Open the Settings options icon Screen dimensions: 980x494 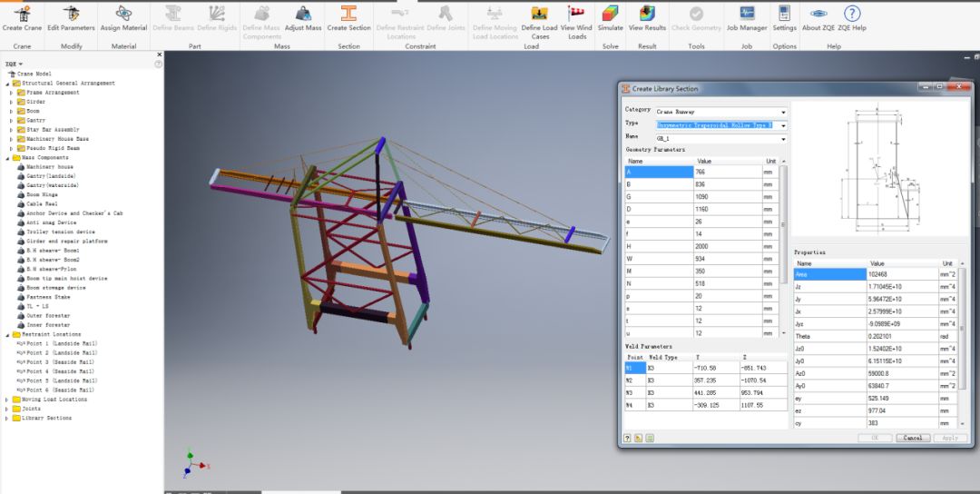[x=784, y=14]
